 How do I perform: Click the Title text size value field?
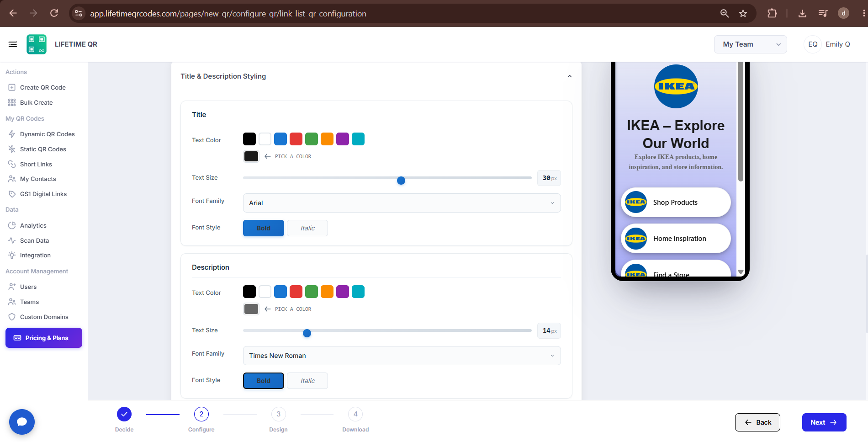click(549, 178)
